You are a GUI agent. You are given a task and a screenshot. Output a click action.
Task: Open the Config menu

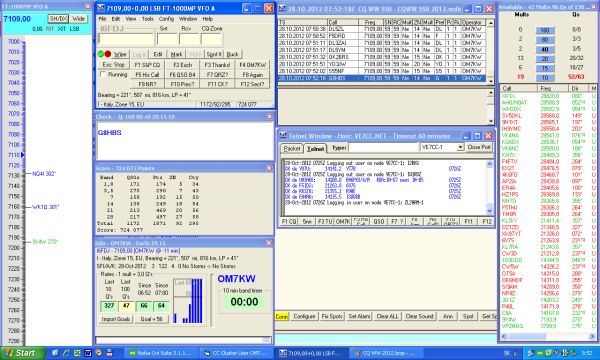click(x=166, y=19)
